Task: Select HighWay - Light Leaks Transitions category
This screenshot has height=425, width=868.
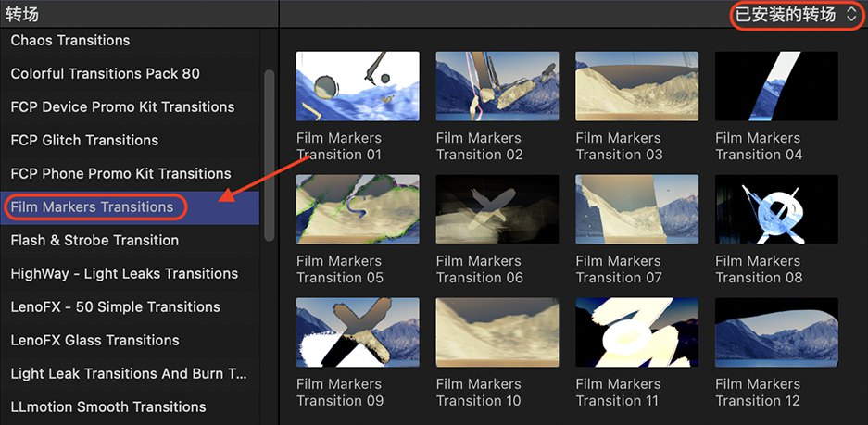Action: click(x=130, y=273)
